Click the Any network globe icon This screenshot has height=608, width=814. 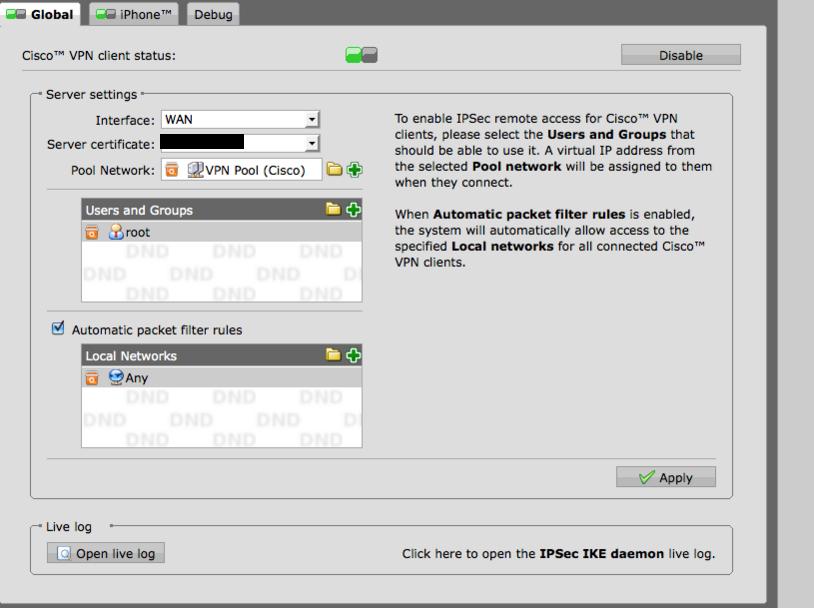pyautogui.click(x=116, y=377)
